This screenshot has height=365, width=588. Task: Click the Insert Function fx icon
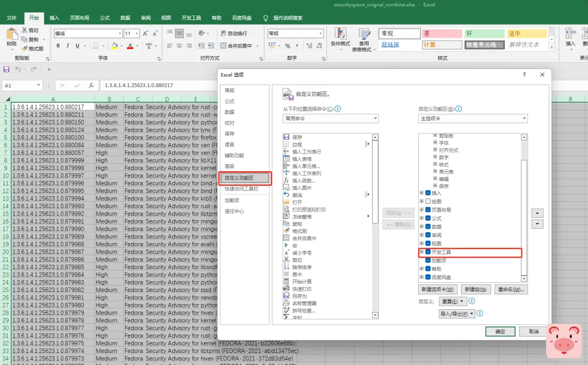91,85
